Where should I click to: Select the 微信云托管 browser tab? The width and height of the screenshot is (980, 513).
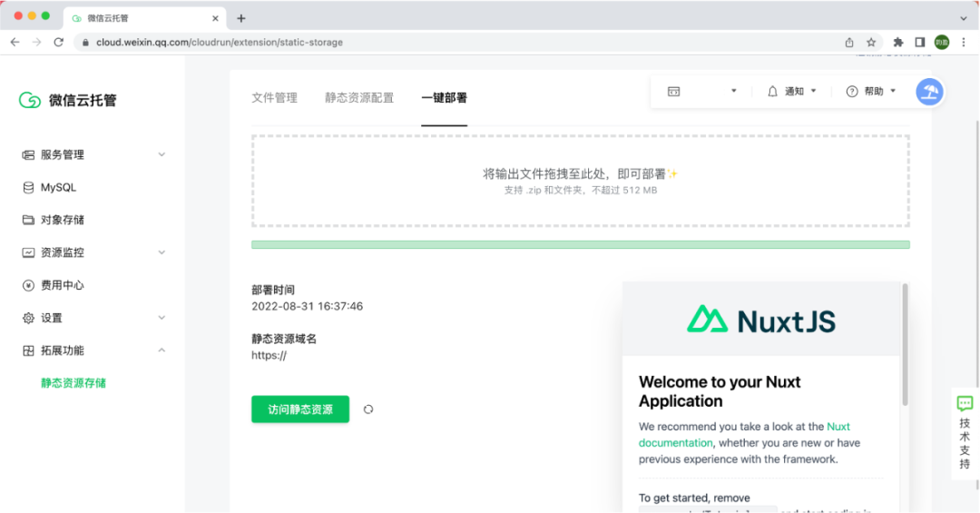point(143,18)
